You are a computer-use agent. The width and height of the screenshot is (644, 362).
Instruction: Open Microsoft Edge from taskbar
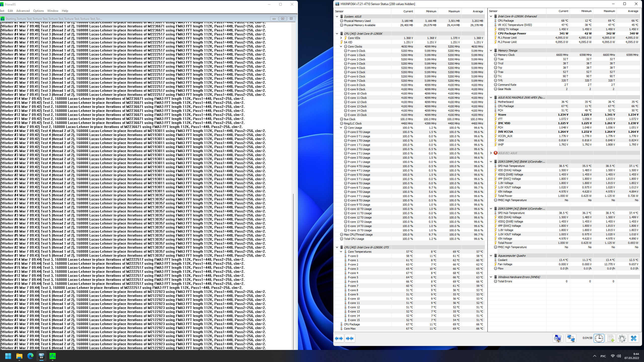coord(30,356)
